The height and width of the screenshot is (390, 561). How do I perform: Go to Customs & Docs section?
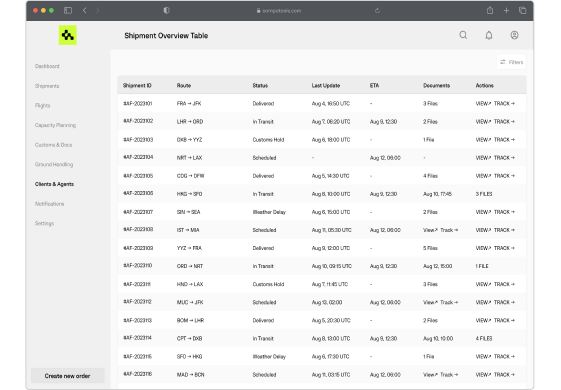click(53, 145)
